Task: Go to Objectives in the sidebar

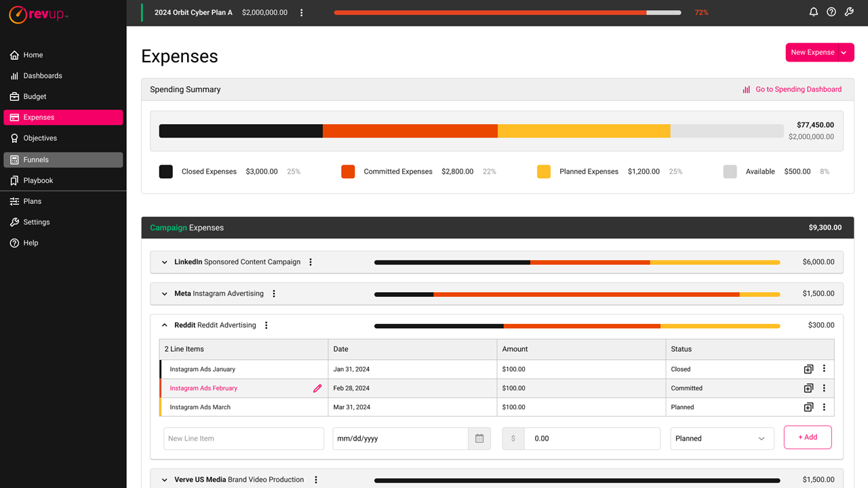Action: 40,138
